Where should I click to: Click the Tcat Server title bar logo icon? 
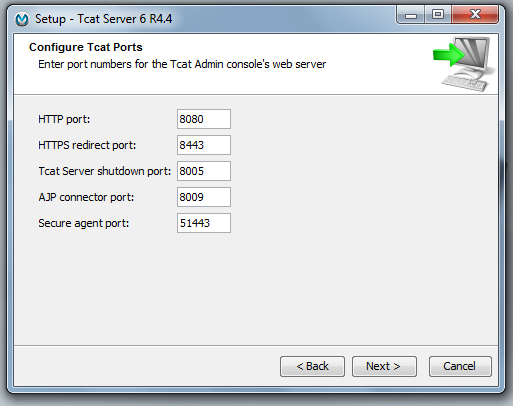pos(22,19)
